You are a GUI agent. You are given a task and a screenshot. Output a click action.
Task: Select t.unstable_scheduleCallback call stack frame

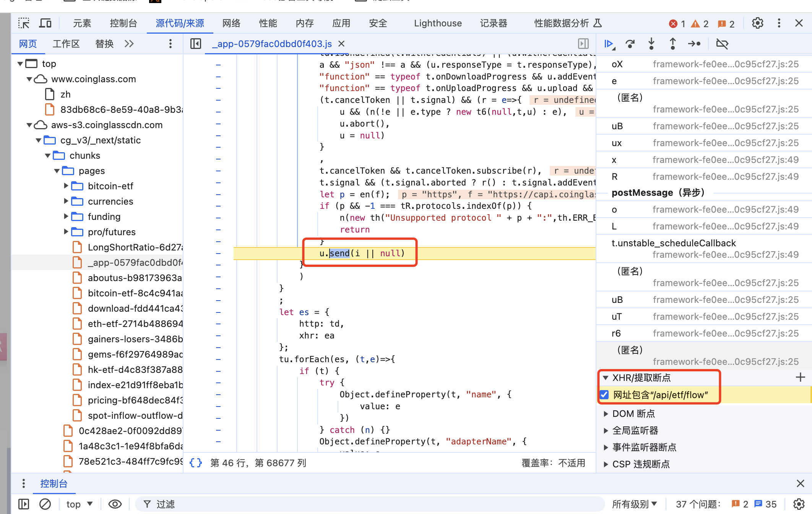coord(704,249)
